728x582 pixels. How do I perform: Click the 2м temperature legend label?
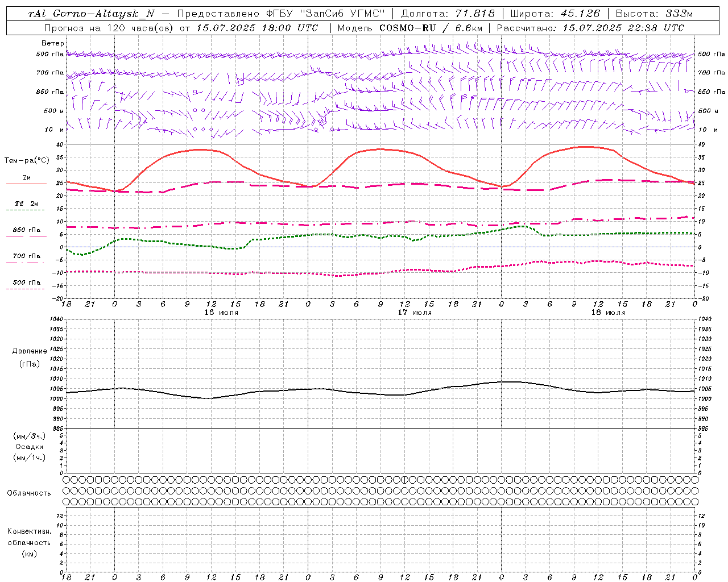(27, 178)
